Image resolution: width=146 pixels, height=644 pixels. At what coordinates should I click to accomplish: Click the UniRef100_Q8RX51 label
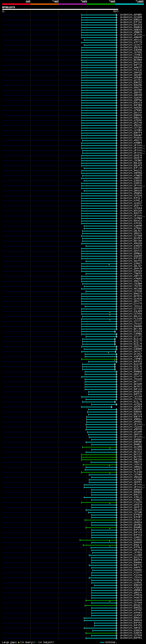click(131, 93)
